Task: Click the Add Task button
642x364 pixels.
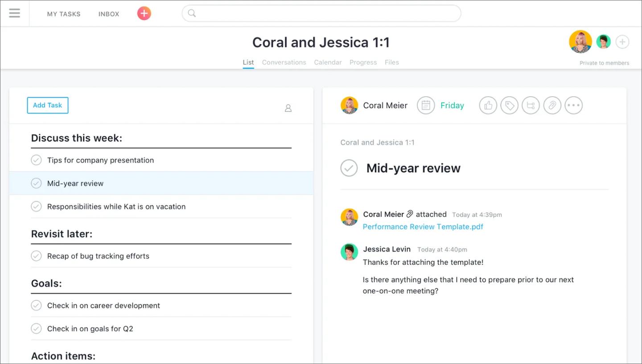Action: 48,105
